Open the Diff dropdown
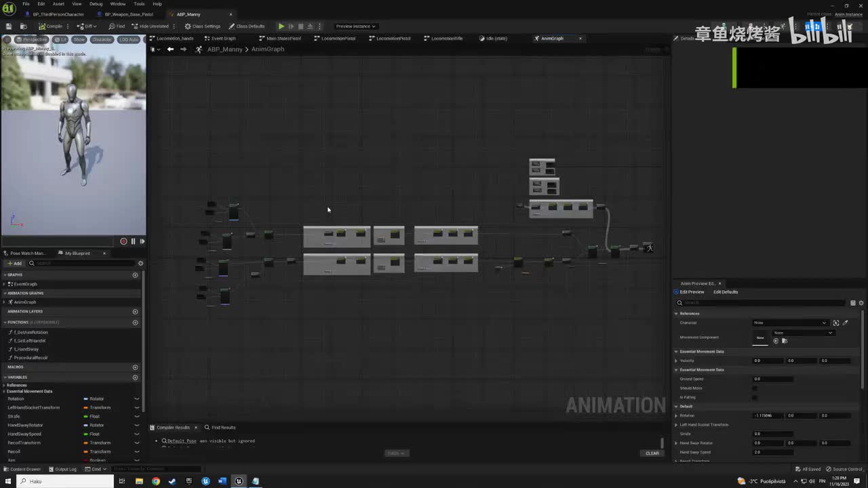The image size is (868, 488). click(85, 26)
